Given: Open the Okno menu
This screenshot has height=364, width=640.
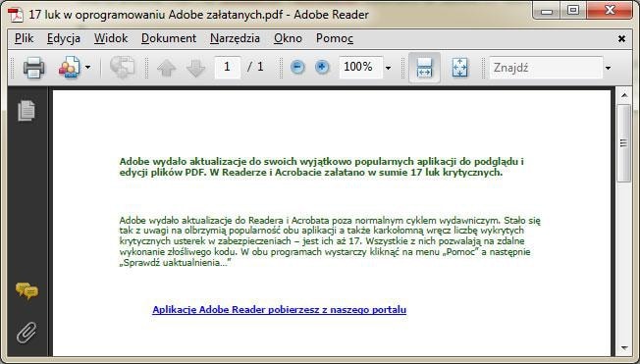Looking at the screenshot, I should pyautogui.click(x=289, y=38).
